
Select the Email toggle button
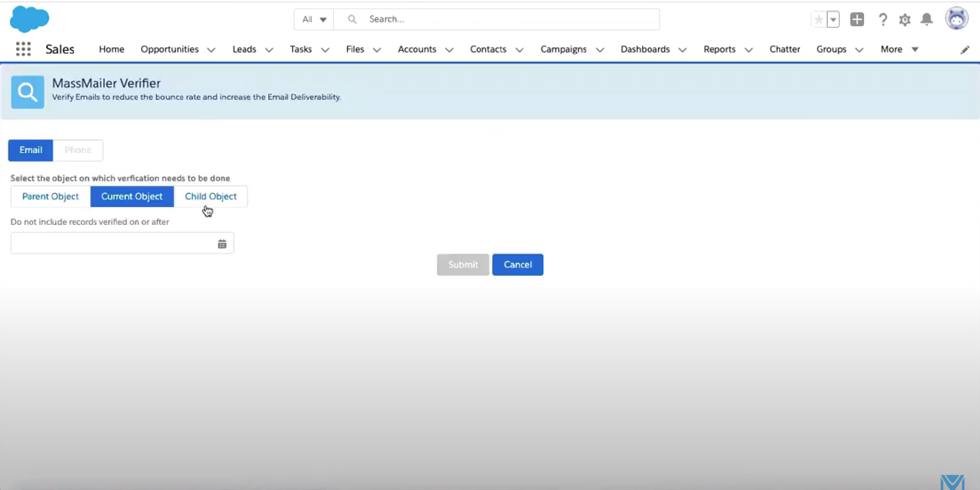30,150
